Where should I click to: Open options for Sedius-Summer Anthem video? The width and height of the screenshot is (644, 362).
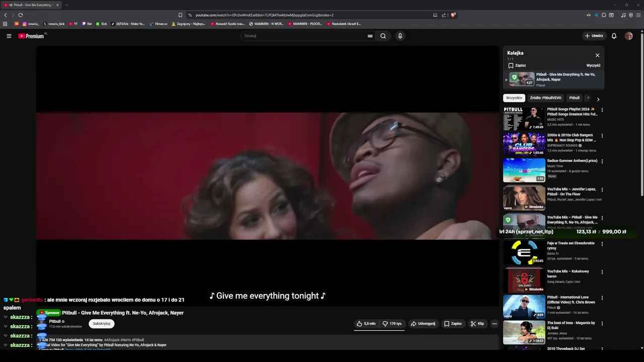pos(602,161)
